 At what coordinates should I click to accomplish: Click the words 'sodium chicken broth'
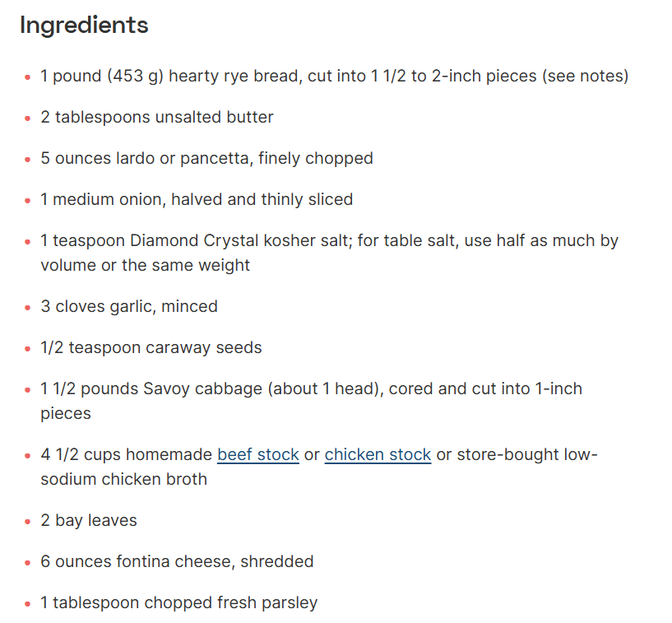(x=124, y=479)
